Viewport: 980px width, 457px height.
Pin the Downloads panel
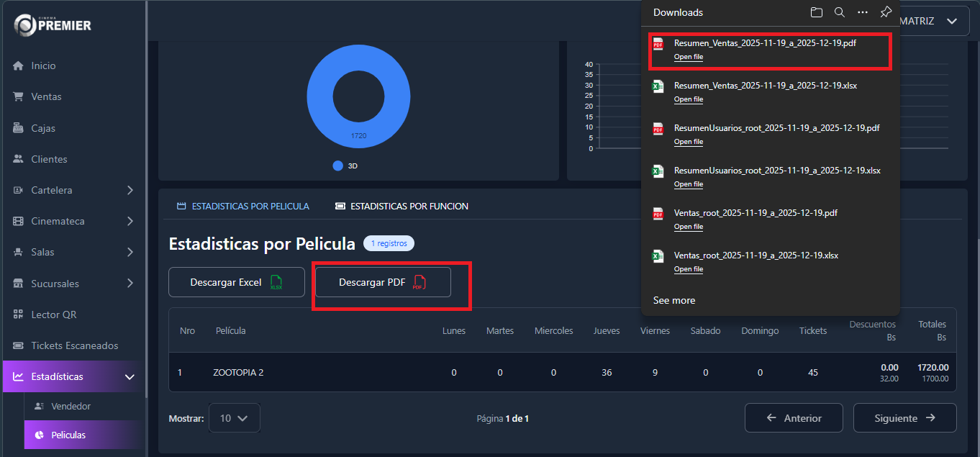pyautogui.click(x=886, y=12)
